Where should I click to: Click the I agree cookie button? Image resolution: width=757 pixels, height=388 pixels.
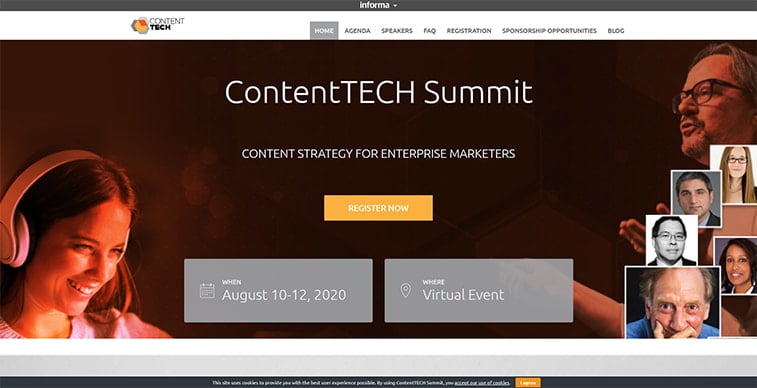coord(528,383)
